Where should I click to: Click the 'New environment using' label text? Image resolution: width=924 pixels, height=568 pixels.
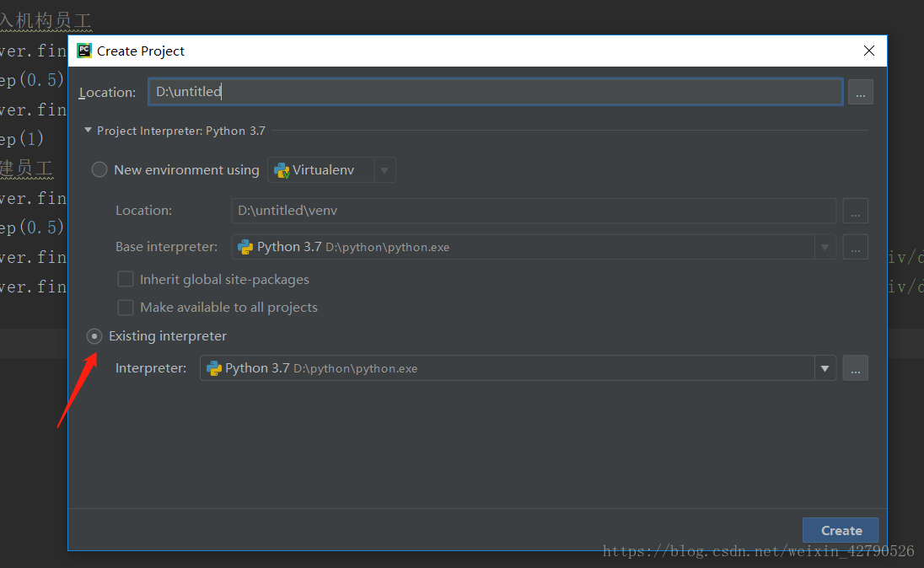(x=187, y=169)
